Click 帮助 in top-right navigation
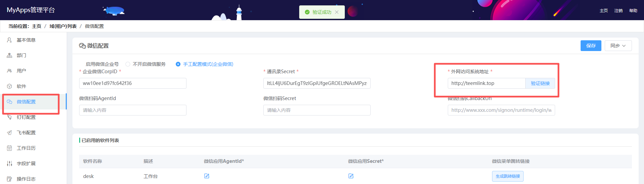Viewport: 644px width, 184px height. coord(633,11)
